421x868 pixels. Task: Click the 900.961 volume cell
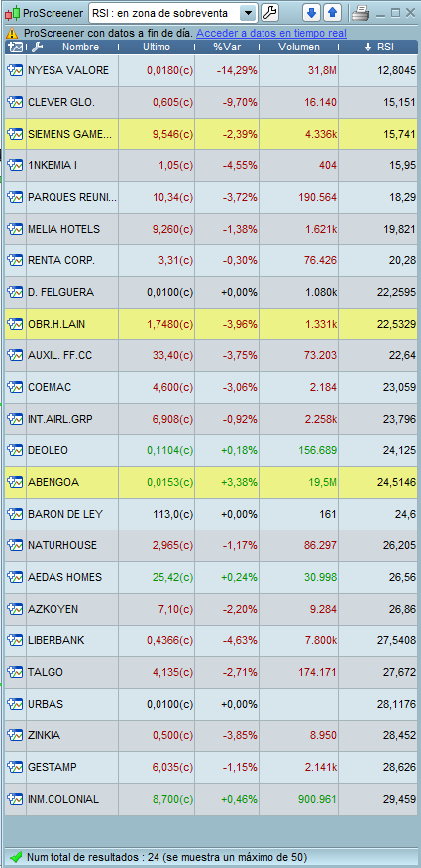pos(298,799)
